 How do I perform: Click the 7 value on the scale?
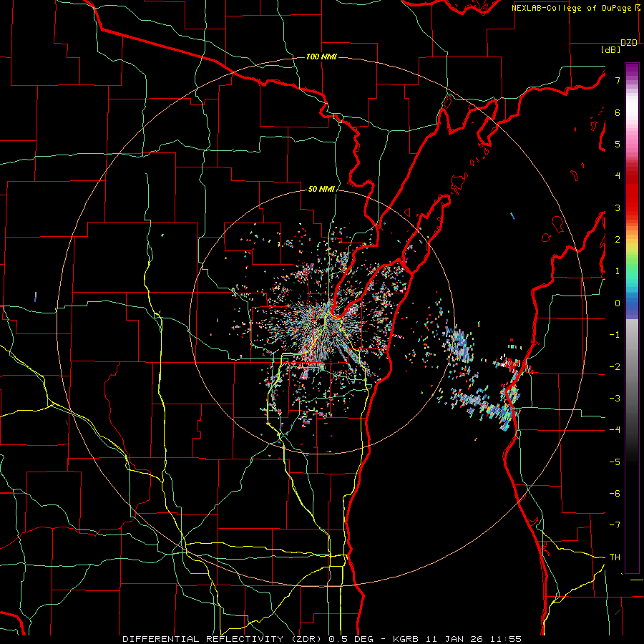click(x=618, y=80)
